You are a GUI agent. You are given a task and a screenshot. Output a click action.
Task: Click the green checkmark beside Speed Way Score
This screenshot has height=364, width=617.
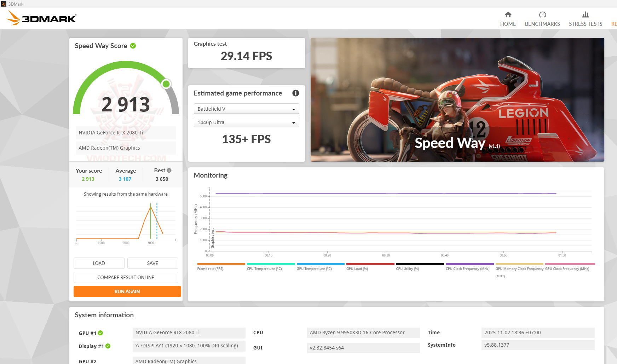pyautogui.click(x=133, y=46)
